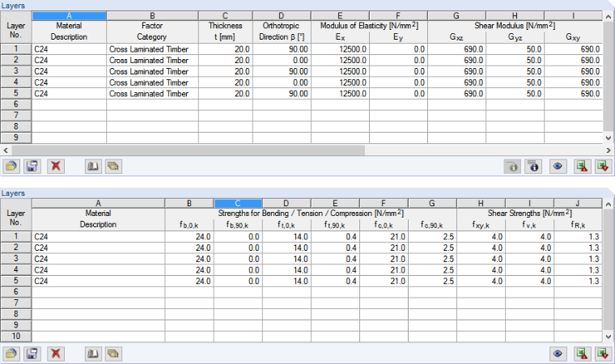The height and width of the screenshot is (364, 615).
Task: Click the left arrow of upper table's horizontal scrollbar
Action: point(6,150)
